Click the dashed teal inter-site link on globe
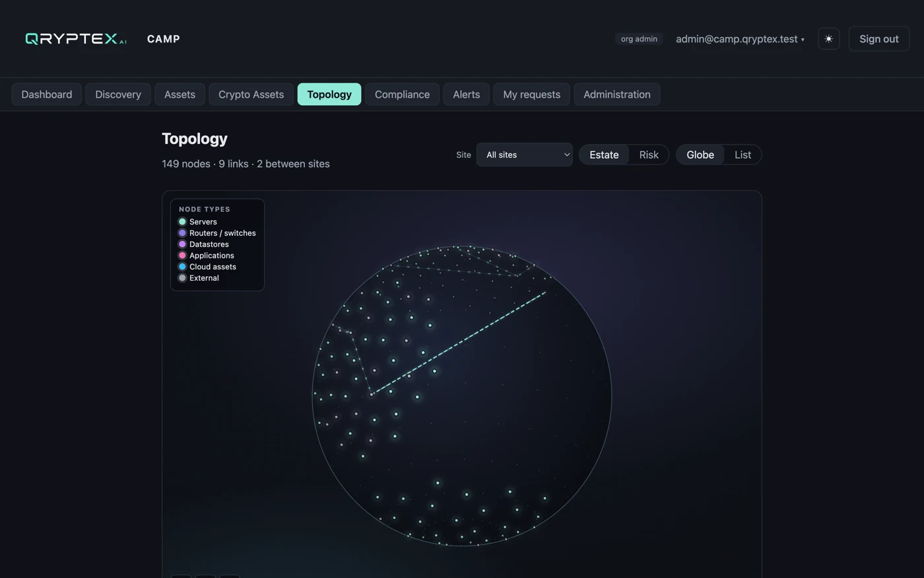 [459, 342]
